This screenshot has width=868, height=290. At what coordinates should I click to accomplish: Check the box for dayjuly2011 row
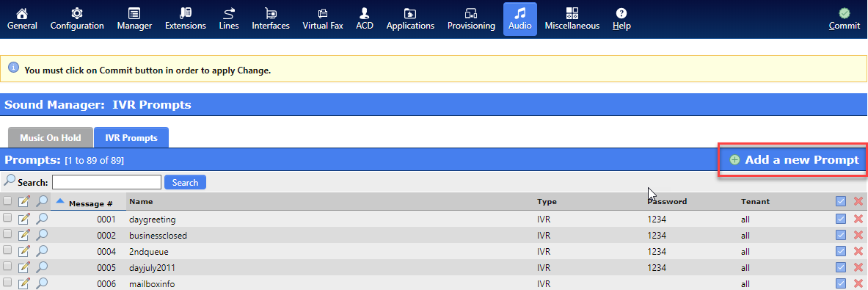[7, 267]
